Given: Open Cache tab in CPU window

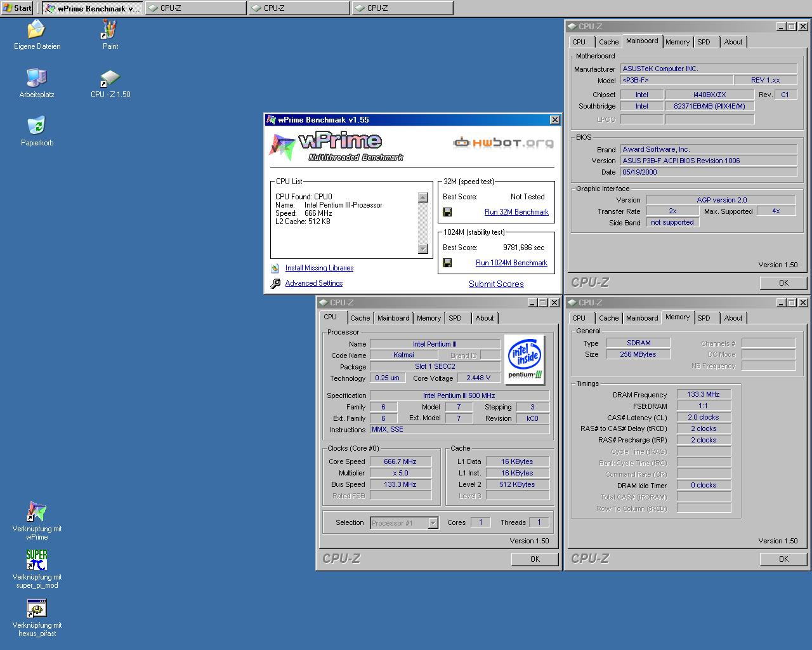Looking at the screenshot, I should 360,319.
